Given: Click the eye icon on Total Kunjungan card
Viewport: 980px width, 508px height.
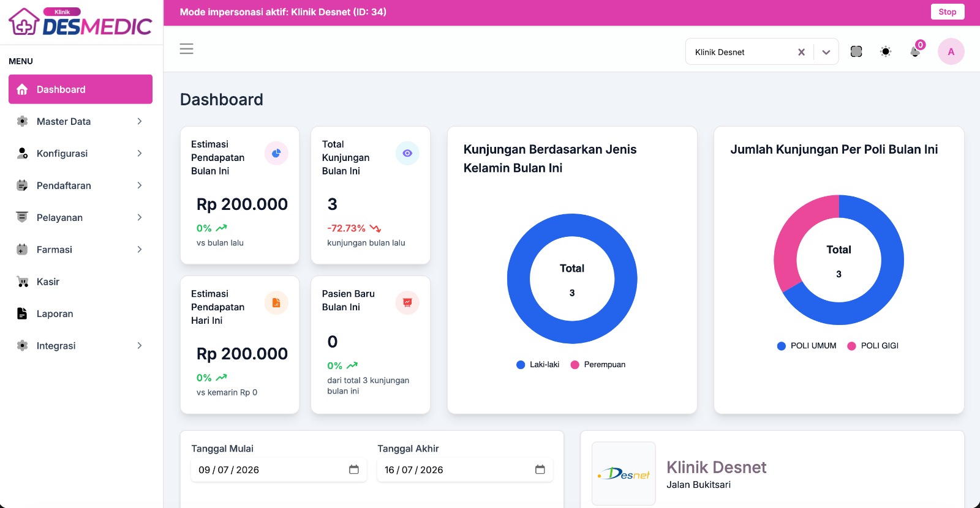Looking at the screenshot, I should [407, 153].
